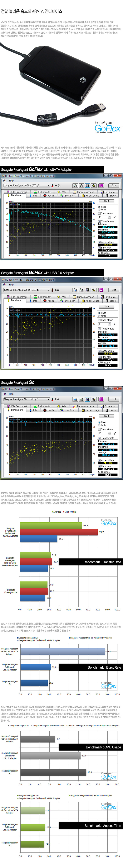Viewport: 123px width, 868px height.
Task: Click short stroke gB stepper in eSATA Adapter window
Action: (x=110, y=217)
